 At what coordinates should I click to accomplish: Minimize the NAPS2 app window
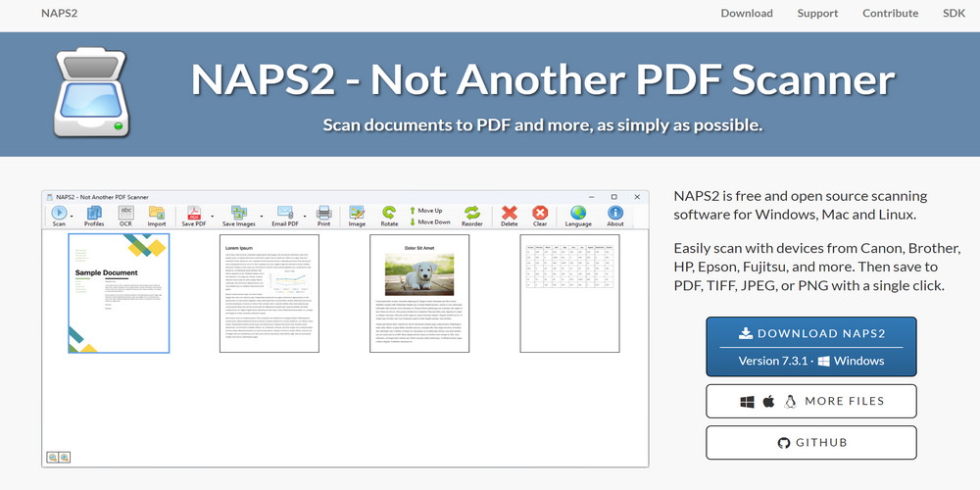click(591, 197)
